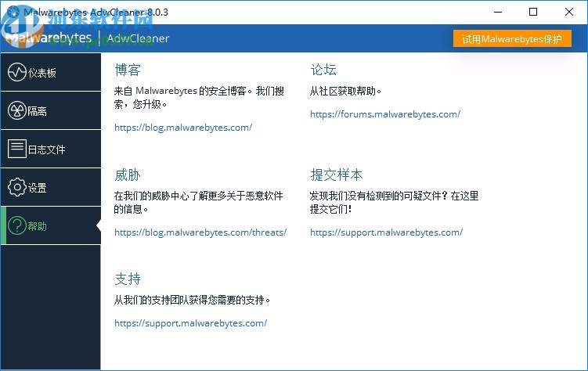588x371 pixels.
Task: Click the Log Files (日志文件) document icon
Action: point(17,149)
